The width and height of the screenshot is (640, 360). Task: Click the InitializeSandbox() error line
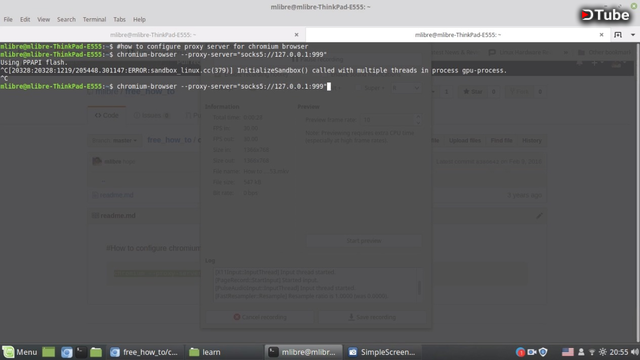tap(253, 70)
